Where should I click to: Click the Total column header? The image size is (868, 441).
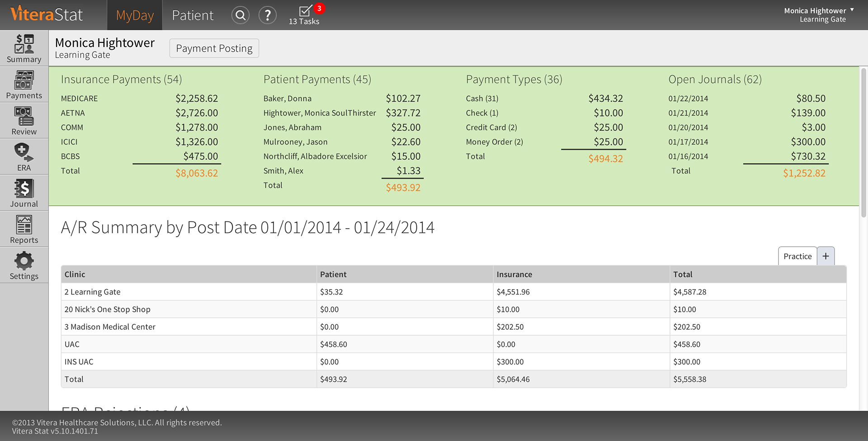click(x=758, y=274)
